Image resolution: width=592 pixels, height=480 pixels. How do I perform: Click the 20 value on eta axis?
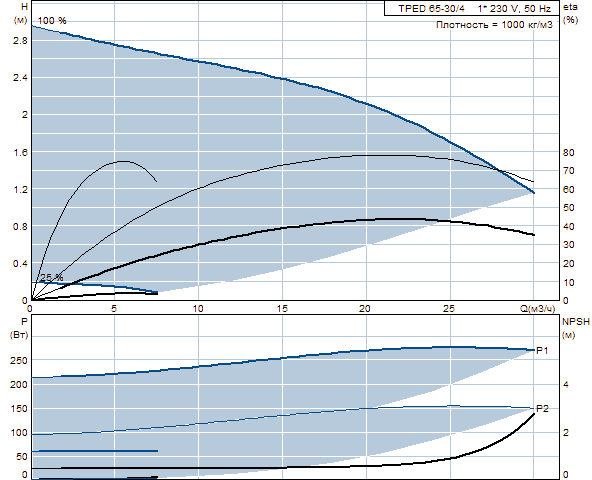click(569, 264)
